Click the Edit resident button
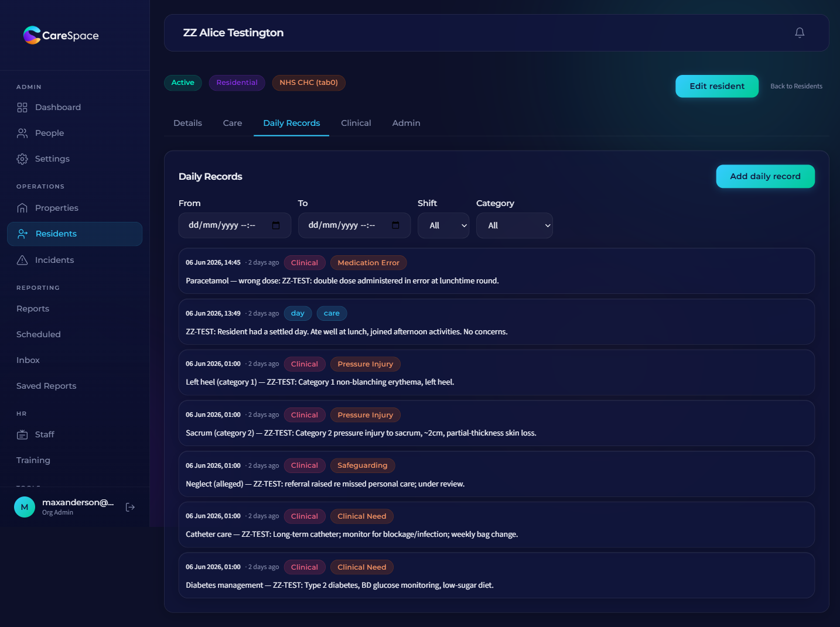 click(717, 86)
